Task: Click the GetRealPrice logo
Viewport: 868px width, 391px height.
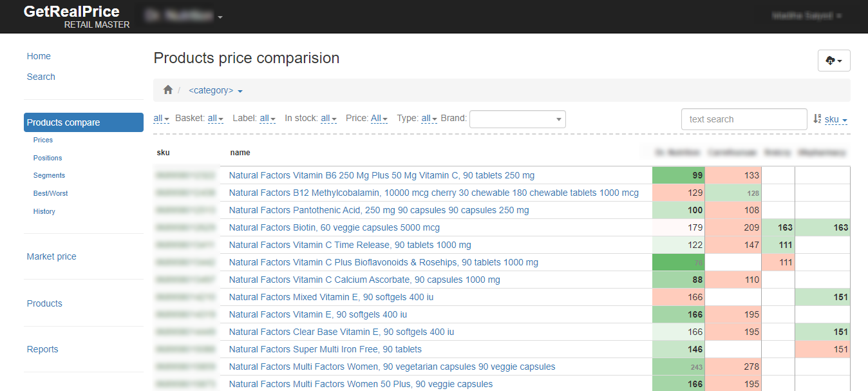Action: (x=71, y=12)
